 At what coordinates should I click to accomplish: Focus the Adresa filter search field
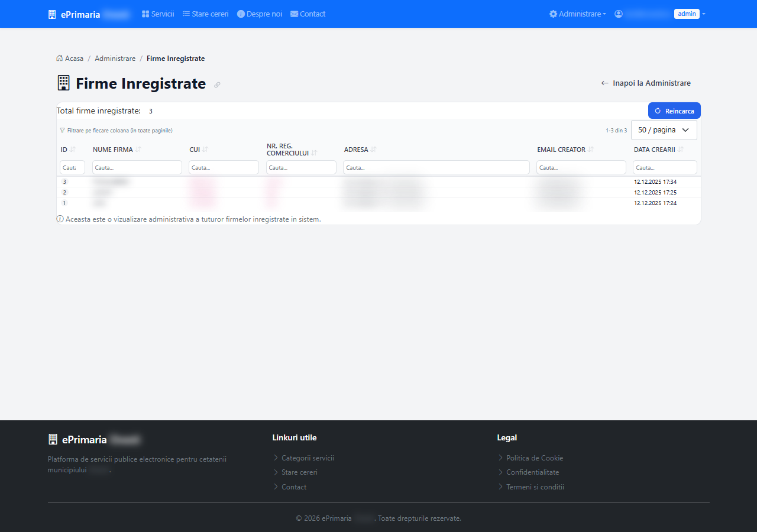(x=436, y=167)
